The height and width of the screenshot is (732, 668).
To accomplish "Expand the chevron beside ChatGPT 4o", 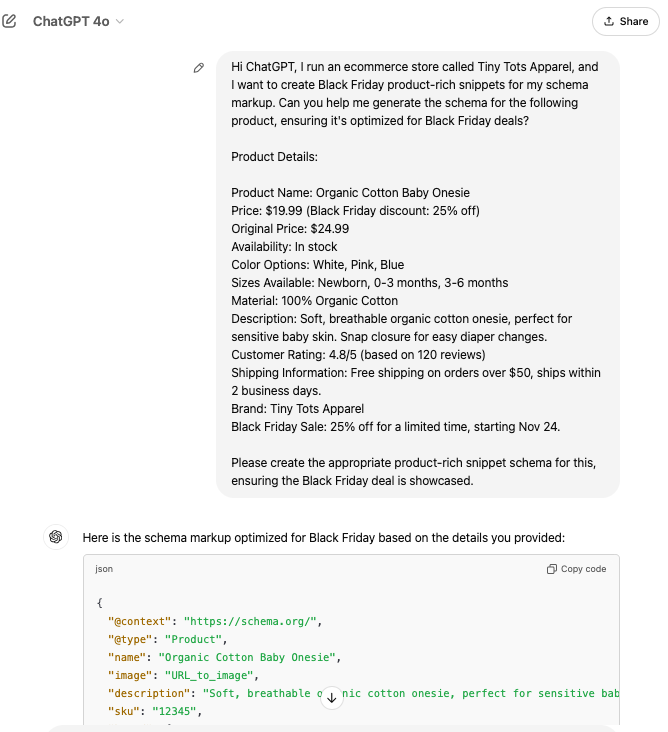I will tap(121, 21).
